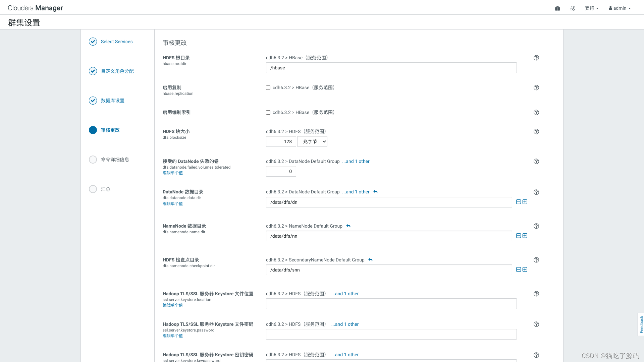Enable the 启用编制索引 checkbox

[x=268, y=113]
